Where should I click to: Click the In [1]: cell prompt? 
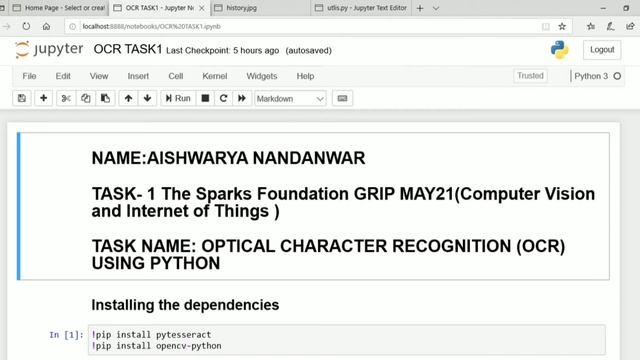click(66, 335)
